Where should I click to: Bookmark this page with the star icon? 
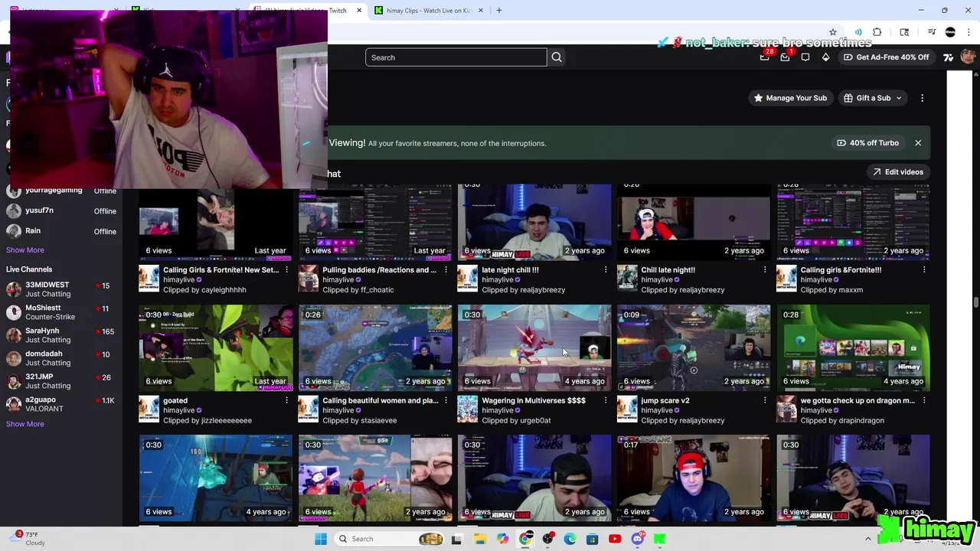pos(833,32)
